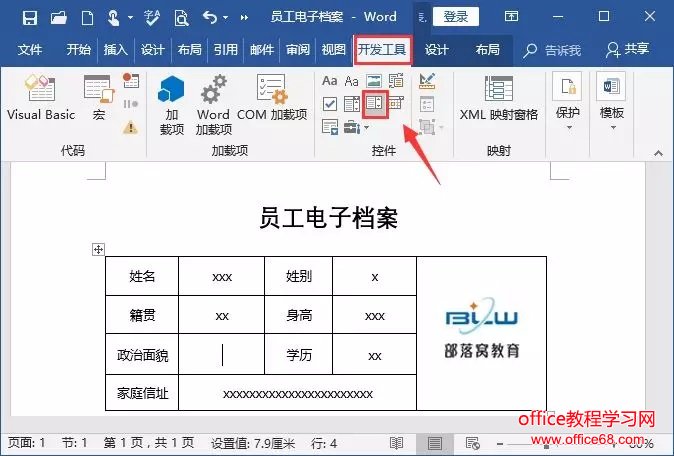Open the print preview icon
The width and height of the screenshot is (674, 456).
tap(181, 18)
